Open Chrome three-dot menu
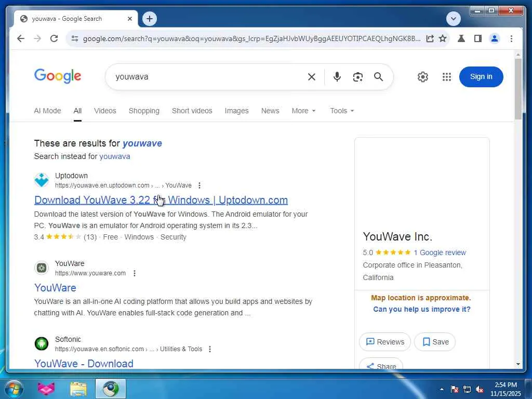The width and height of the screenshot is (532, 399). (x=511, y=38)
